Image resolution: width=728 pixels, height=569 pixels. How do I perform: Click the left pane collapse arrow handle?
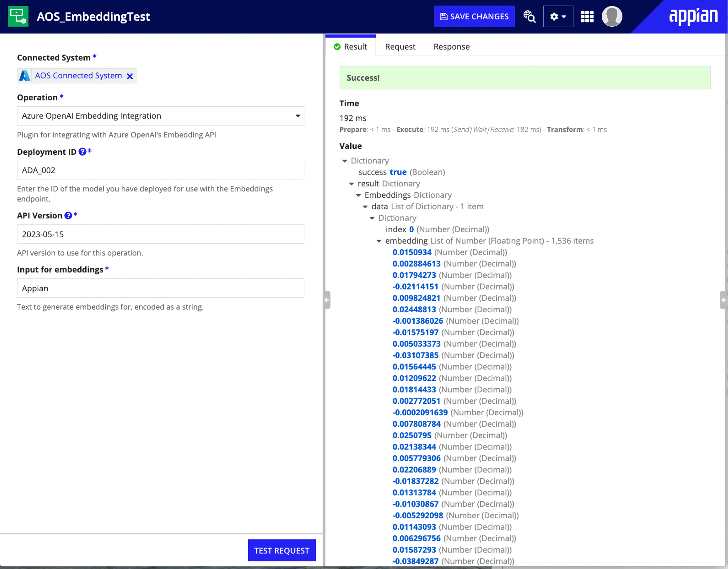tap(327, 300)
